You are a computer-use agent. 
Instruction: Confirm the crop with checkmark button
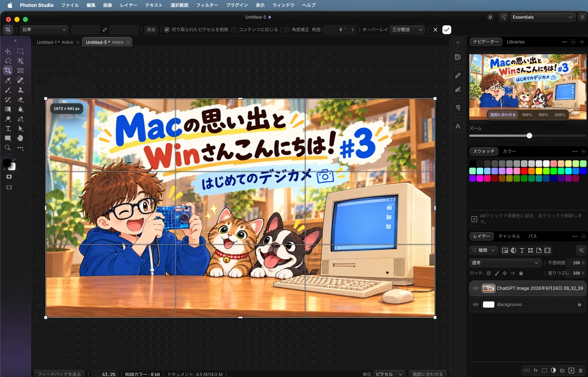coord(447,30)
